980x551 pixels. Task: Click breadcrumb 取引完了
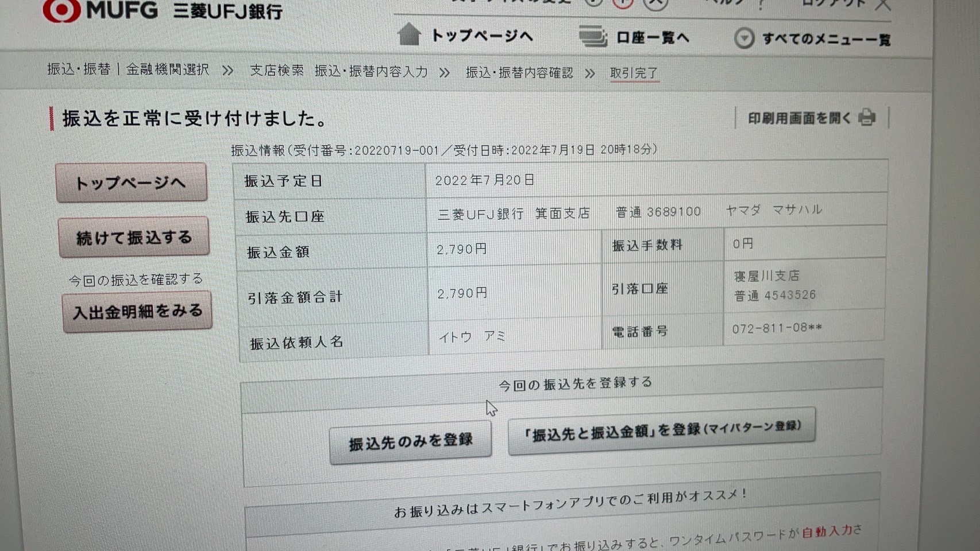634,73
